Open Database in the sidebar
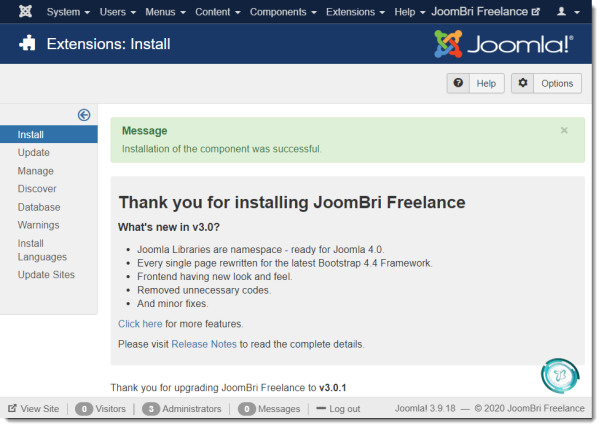This screenshot has width=600, height=428. pyautogui.click(x=39, y=207)
